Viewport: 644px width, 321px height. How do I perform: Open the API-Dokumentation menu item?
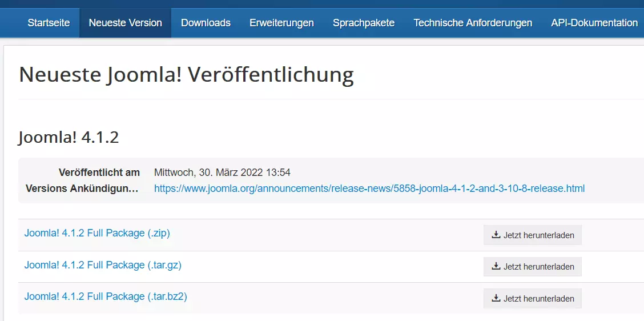point(594,23)
